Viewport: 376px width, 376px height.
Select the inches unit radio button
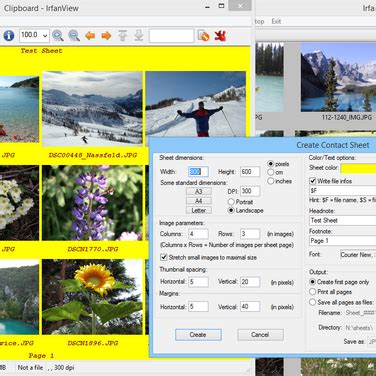pyautogui.click(x=271, y=181)
